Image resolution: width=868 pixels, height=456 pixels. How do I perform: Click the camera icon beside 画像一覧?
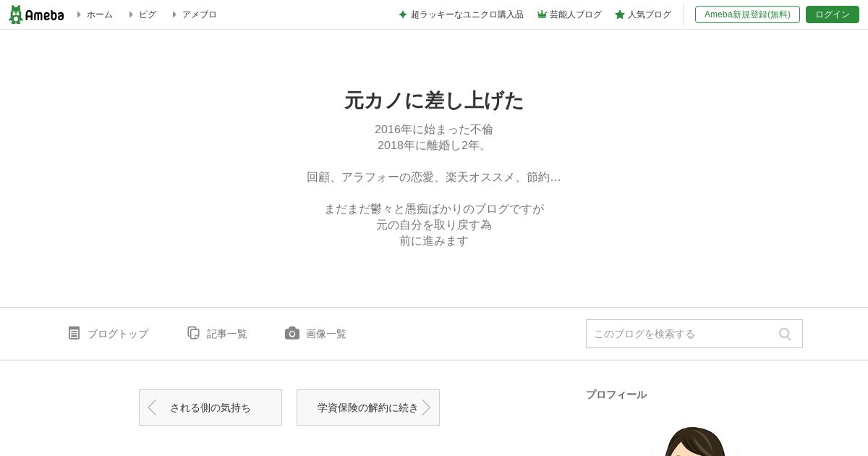click(x=292, y=333)
